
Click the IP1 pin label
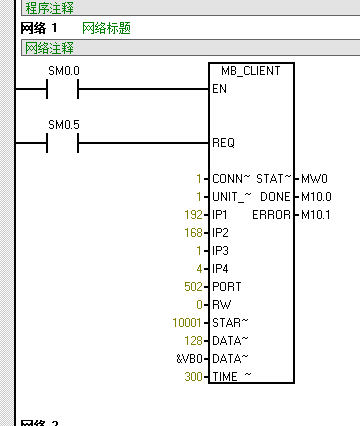pos(220,215)
